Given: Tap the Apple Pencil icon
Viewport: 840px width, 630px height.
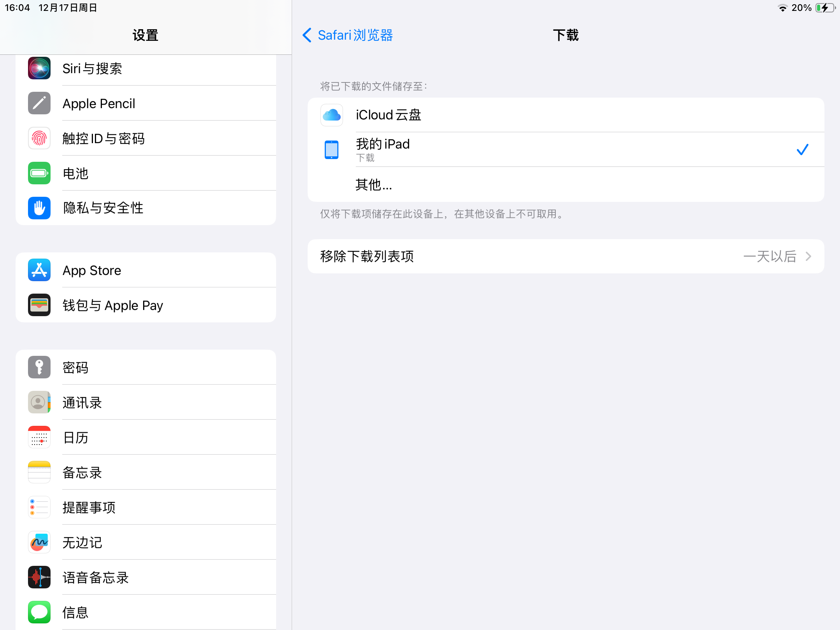Looking at the screenshot, I should point(39,103).
